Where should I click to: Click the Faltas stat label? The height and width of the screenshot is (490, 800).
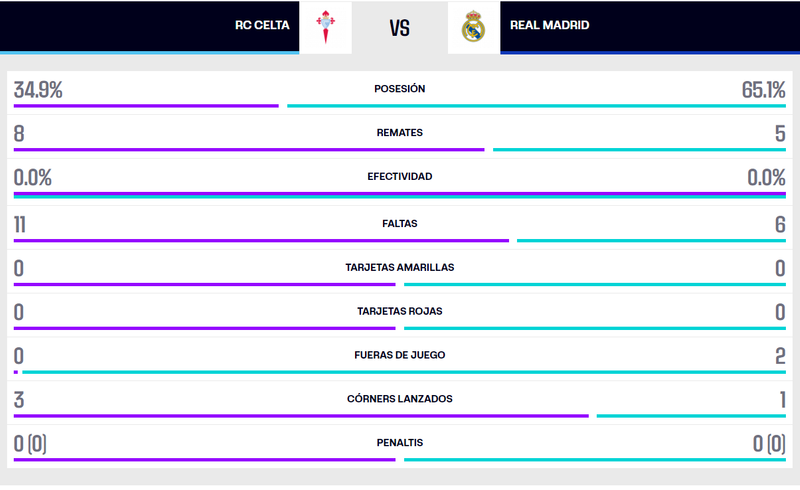[400, 223]
